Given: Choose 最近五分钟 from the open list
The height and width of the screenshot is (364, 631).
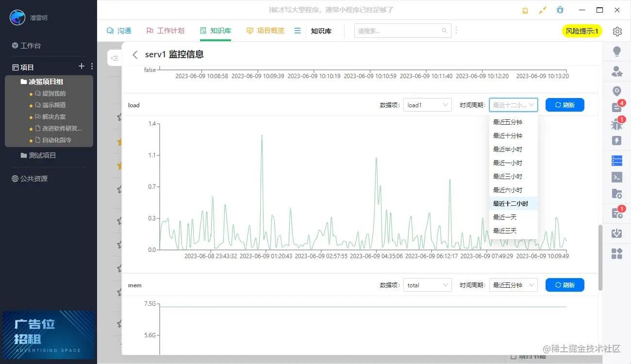Looking at the screenshot, I should coord(514,122).
